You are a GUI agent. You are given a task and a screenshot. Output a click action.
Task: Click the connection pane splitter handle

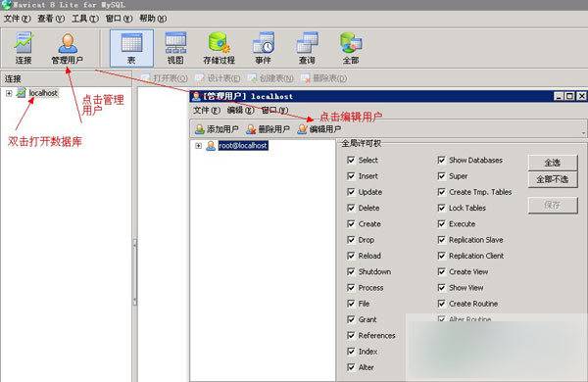(135, 271)
